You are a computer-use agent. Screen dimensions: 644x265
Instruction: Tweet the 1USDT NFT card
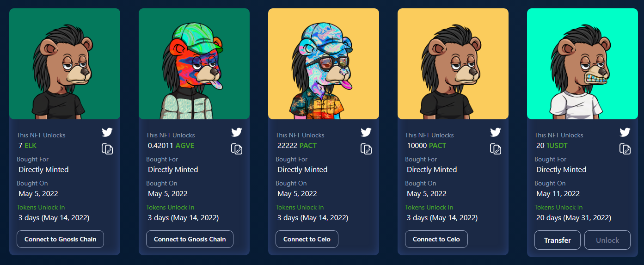pyautogui.click(x=625, y=132)
